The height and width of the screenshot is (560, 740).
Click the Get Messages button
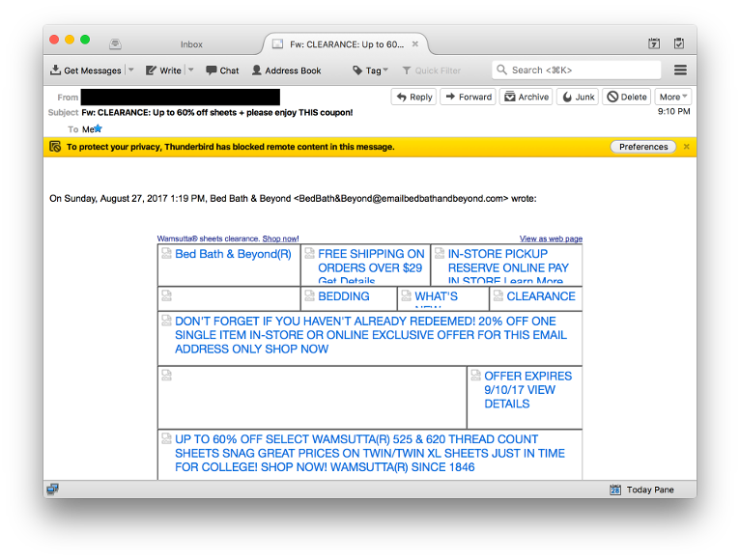(x=86, y=70)
